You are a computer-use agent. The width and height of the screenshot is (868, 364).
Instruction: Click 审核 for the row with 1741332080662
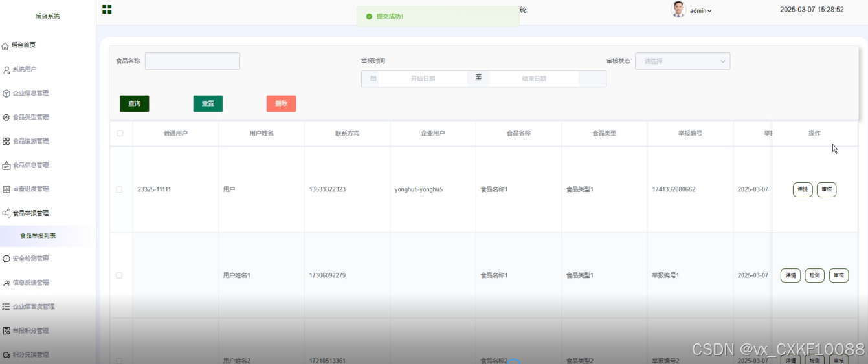click(827, 189)
